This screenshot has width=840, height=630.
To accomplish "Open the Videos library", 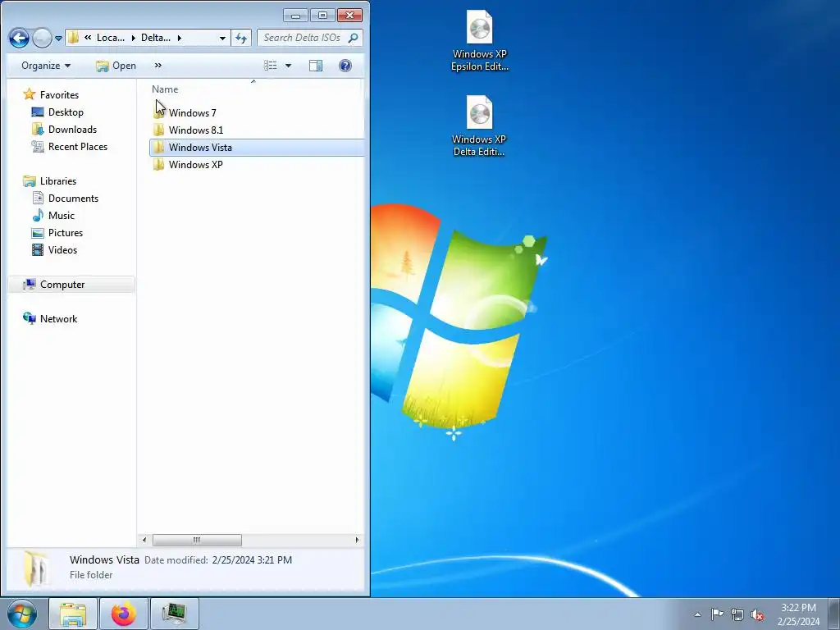I will point(62,249).
